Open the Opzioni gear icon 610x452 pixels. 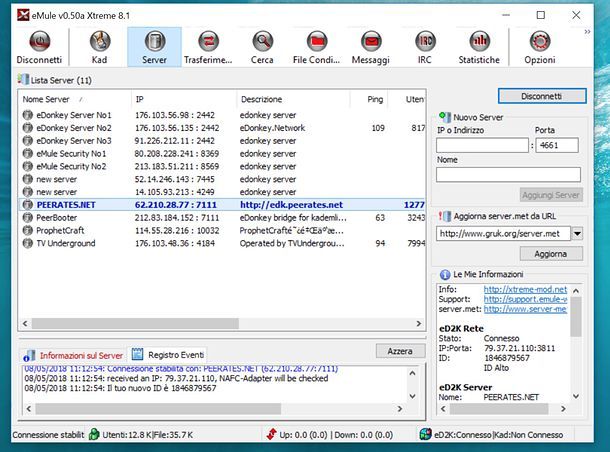(540, 41)
